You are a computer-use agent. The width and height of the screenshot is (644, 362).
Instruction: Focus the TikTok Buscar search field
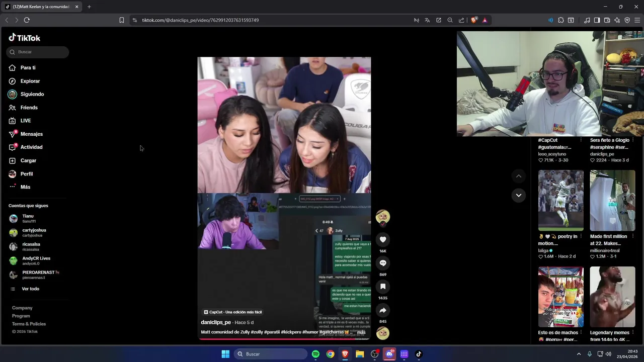38,52
